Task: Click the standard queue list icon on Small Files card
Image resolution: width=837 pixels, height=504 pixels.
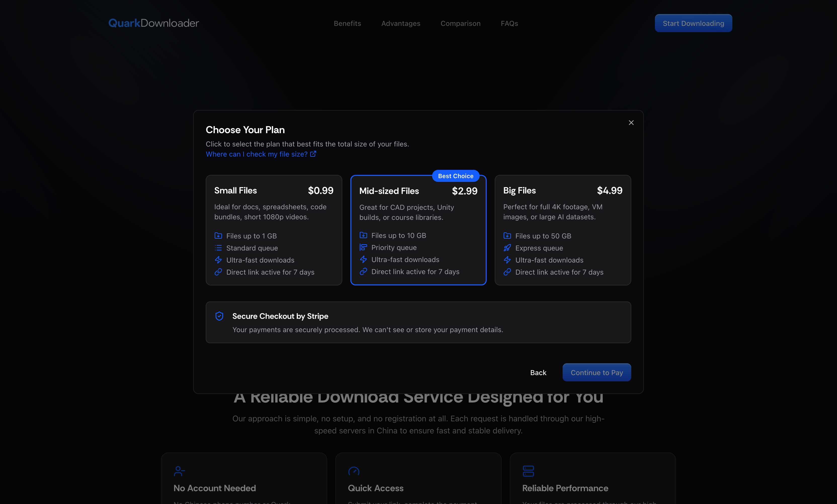Action: click(219, 248)
